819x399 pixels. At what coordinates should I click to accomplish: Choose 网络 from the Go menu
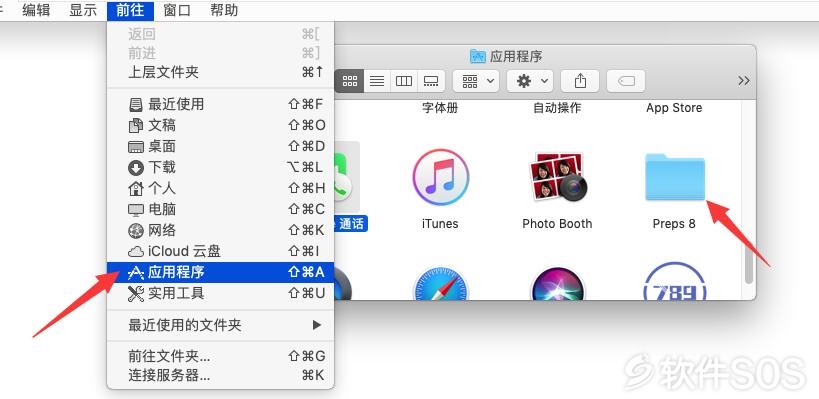(220, 230)
